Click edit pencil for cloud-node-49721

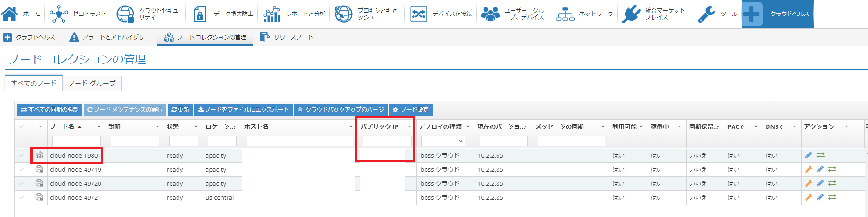[820, 197]
